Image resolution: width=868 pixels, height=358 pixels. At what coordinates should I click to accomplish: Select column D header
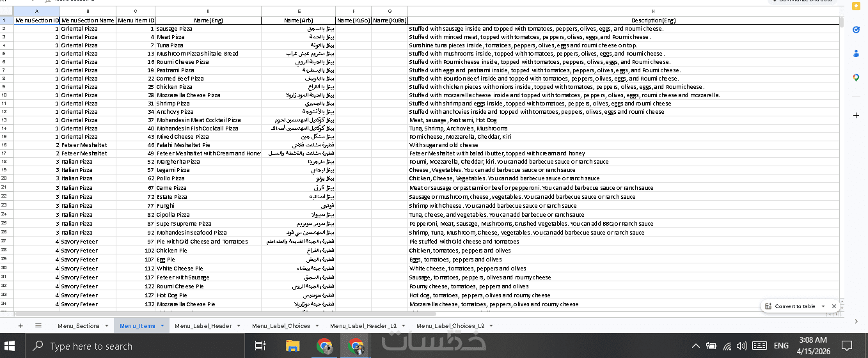pos(209,12)
